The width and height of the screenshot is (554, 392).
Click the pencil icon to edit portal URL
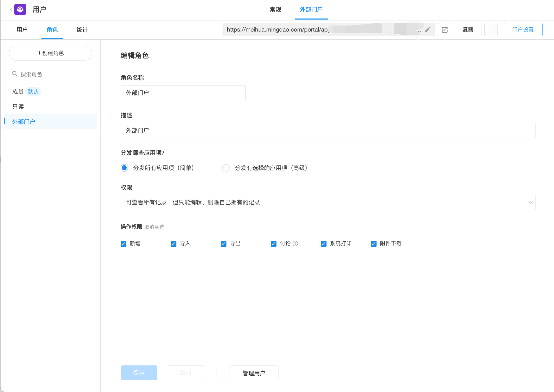click(428, 29)
